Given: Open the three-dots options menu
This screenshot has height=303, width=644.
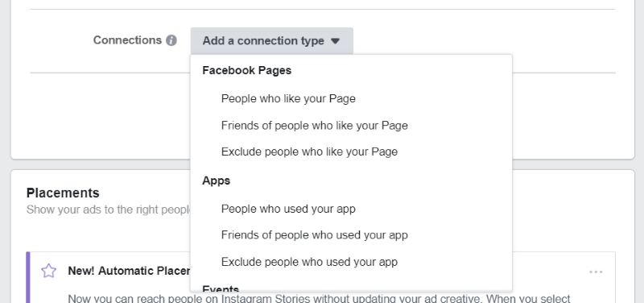Looking at the screenshot, I should click(596, 272).
